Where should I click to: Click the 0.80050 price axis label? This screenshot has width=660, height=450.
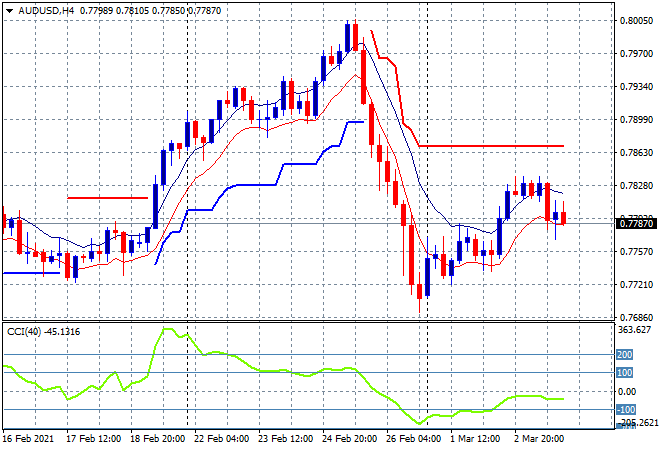636,21
